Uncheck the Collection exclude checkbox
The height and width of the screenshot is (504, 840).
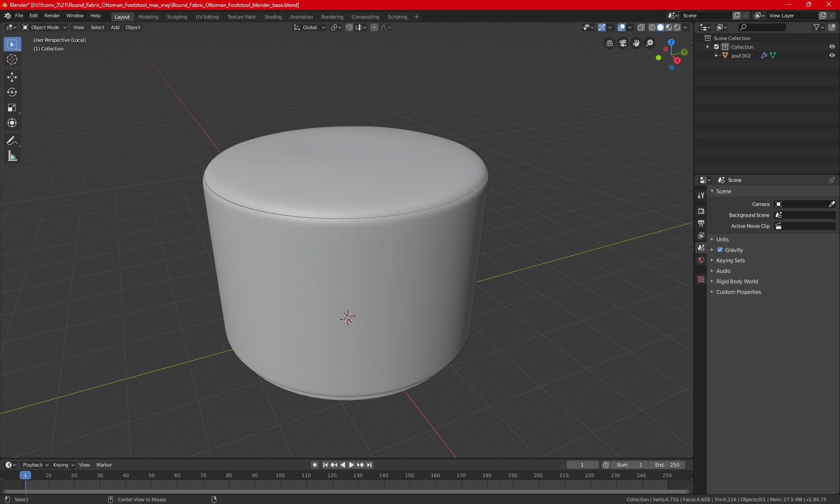click(717, 47)
